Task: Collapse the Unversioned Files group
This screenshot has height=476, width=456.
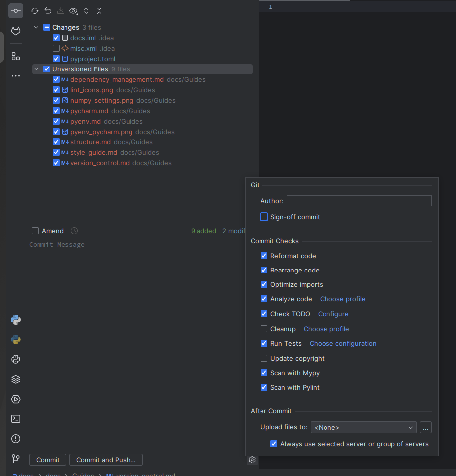Action: tap(36, 69)
